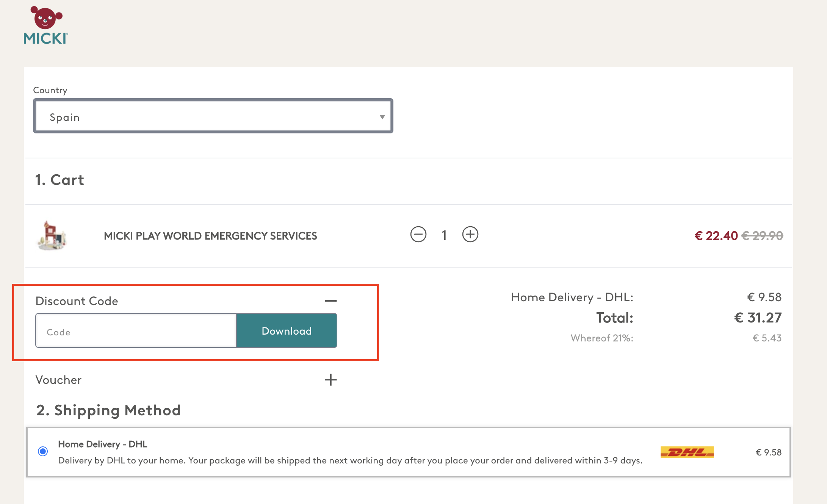The image size is (827, 504).
Task: Click the Discount Code label text
Action: click(x=77, y=301)
